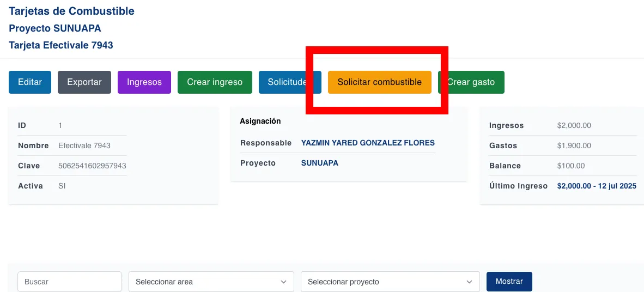The width and height of the screenshot is (644, 292).
Task: Click the Mostrar button
Action: (x=509, y=282)
